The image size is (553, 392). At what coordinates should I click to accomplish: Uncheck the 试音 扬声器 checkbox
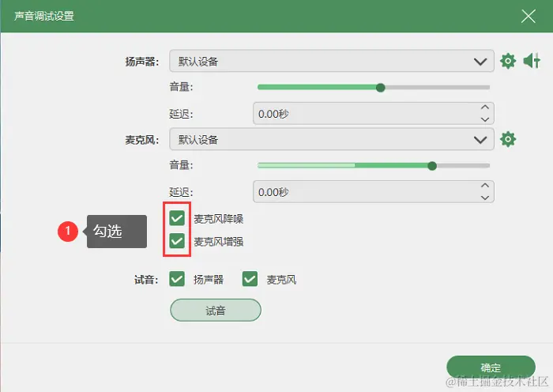coord(177,279)
